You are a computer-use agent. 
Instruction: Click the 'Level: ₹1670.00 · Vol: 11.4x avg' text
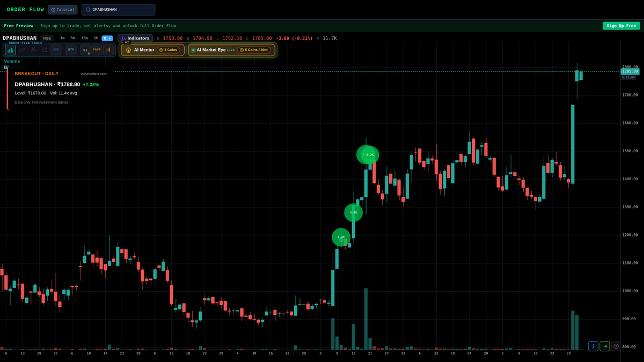click(x=45, y=93)
